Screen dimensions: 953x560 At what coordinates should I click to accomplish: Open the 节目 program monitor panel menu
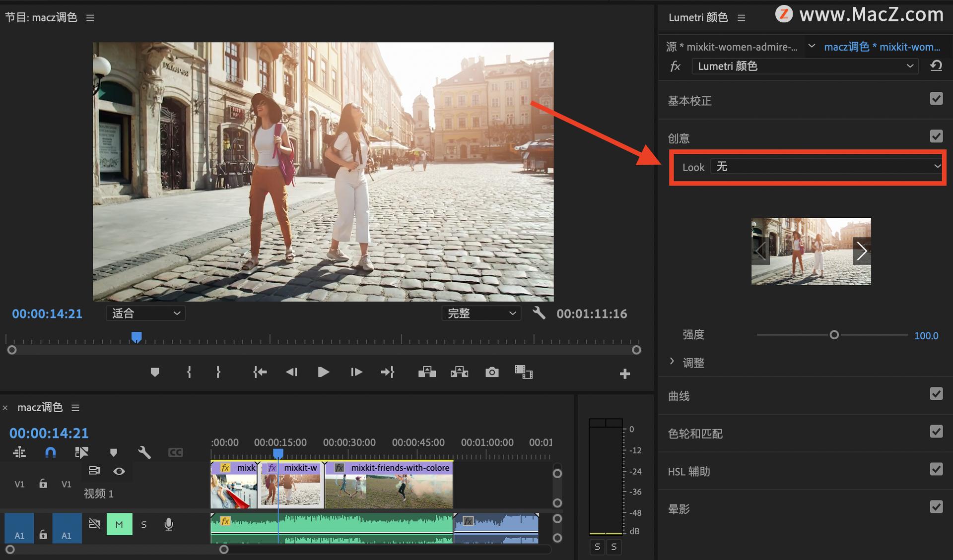pos(90,18)
